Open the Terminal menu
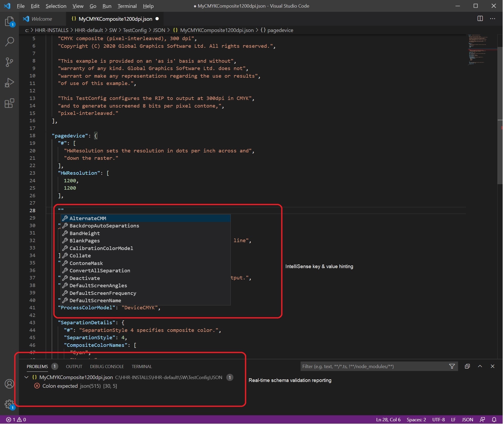504x425 pixels. point(127,6)
